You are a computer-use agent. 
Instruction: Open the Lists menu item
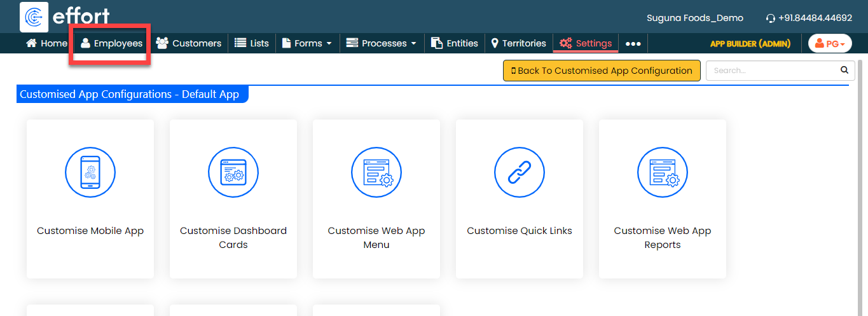252,43
